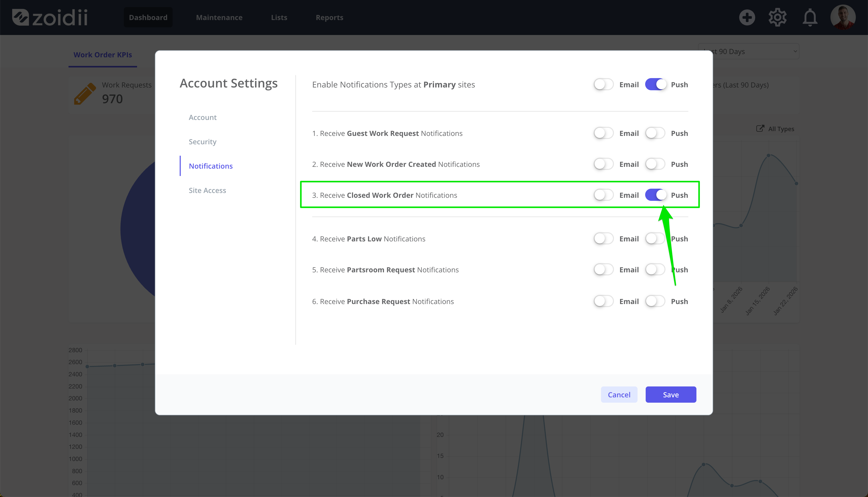Click the All Types external link icon
This screenshot has height=497, width=868.
click(760, 129)
